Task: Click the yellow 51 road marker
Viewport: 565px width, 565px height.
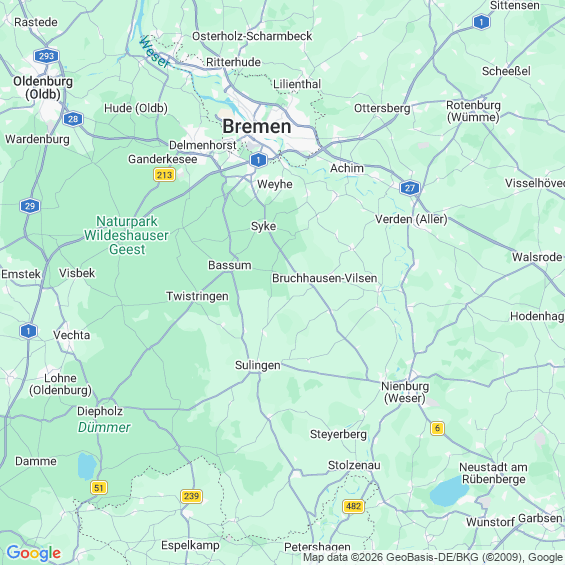Action: pos(99,488)
